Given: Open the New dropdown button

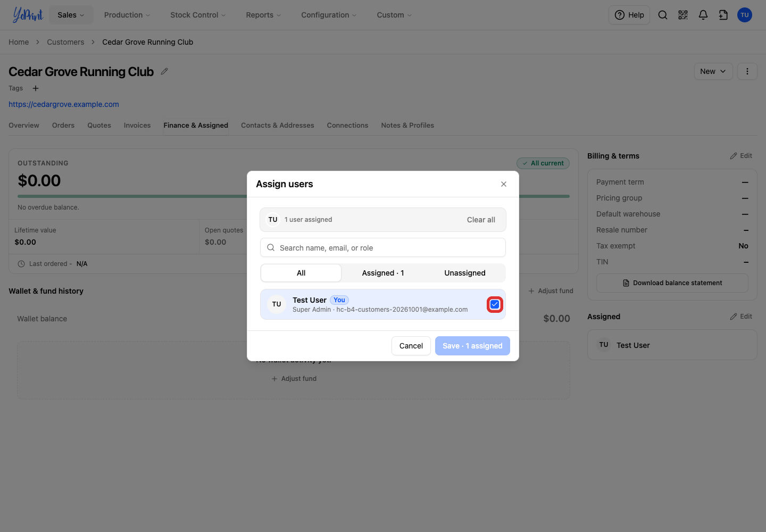Looking at the screenshot, I should coord(713,71).
